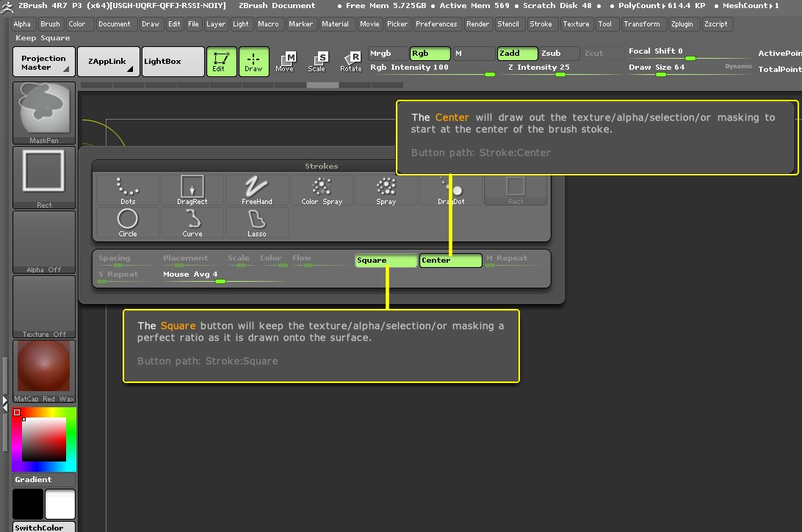The height and width of the screenshot is (532, 802).
Task: Toggle the Square stroke modifier
Action: [386, 260]
